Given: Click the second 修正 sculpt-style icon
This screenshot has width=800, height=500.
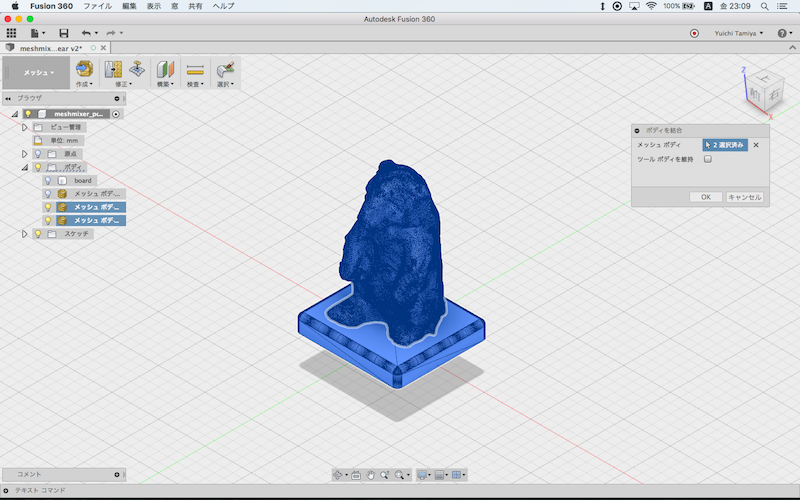Looking at the screenshot, I should tap(137, 69).
